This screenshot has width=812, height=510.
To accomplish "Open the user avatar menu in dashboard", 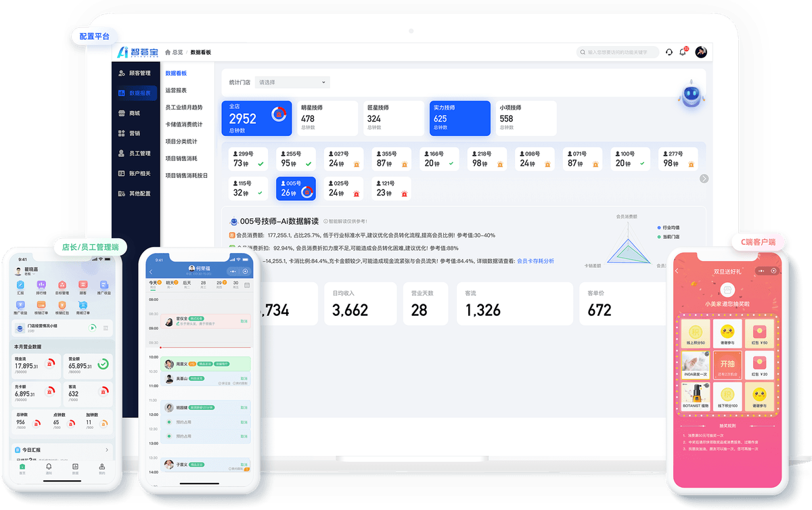I will coord(701,52).
